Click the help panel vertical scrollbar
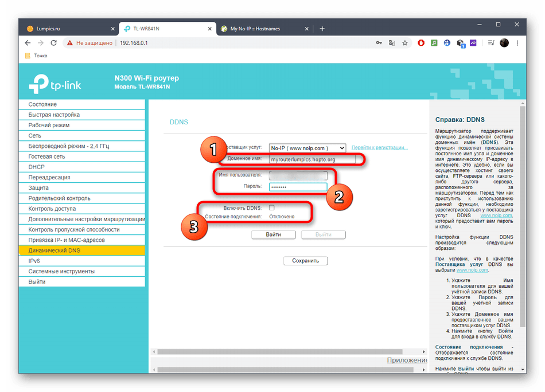The image size is (545, 392). tap(522, 229)
